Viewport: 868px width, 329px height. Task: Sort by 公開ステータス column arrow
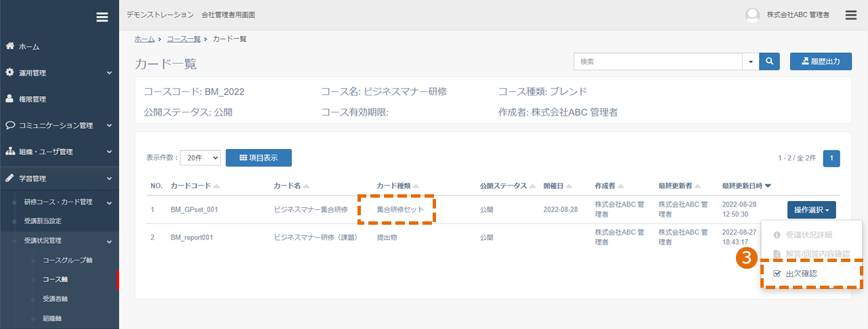(533, 185)
